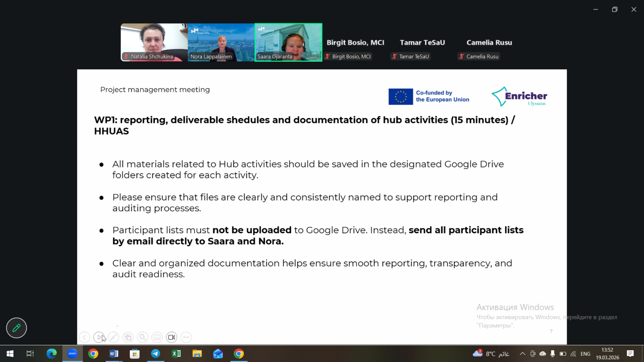Open Telegram from the taskbar
Image resolution: width=644 pixels, height=362 pixels.
[x=155, y=354]
